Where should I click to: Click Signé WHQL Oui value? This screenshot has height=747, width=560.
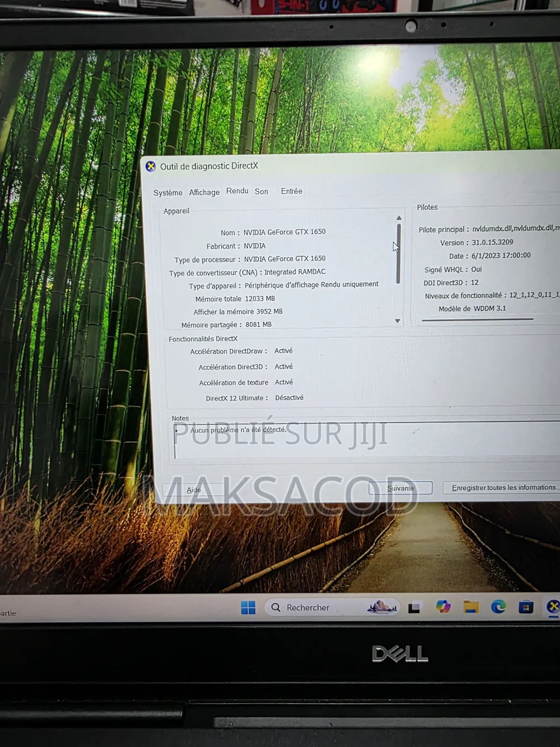click(x=476, y=269)
